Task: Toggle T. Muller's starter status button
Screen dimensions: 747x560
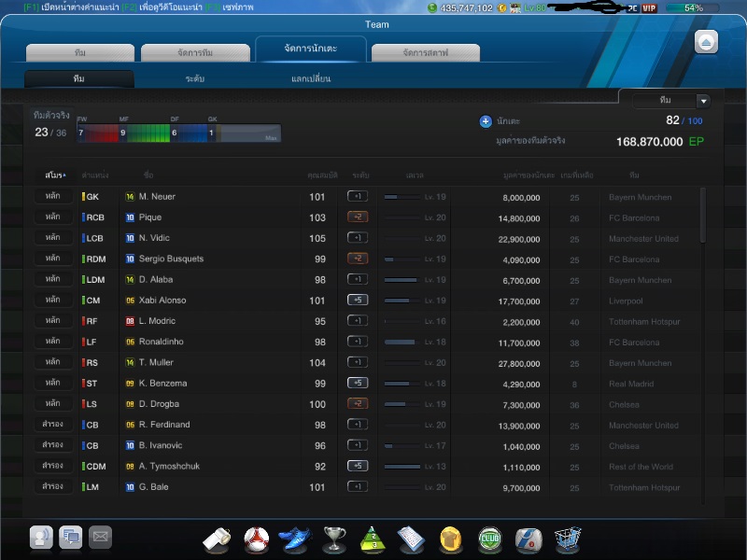Action: tap(53, 362)
